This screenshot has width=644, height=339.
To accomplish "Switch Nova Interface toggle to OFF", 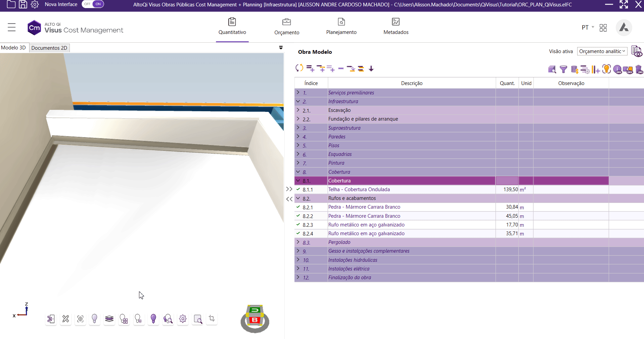I will 88,4.
